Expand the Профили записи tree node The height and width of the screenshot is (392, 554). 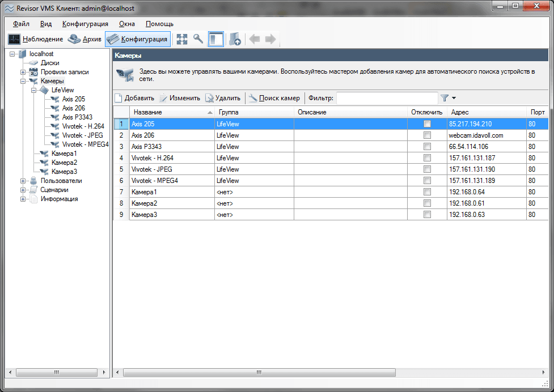(x=23, y=72)
